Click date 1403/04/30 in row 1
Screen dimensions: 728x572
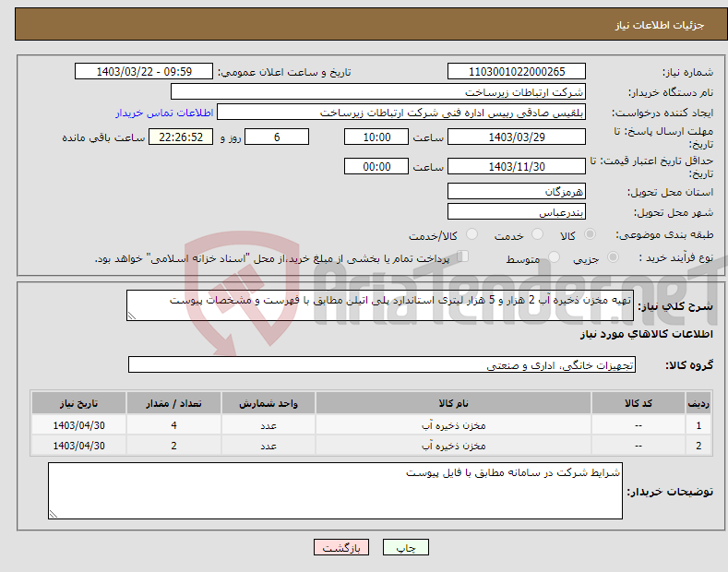[79, 425]
